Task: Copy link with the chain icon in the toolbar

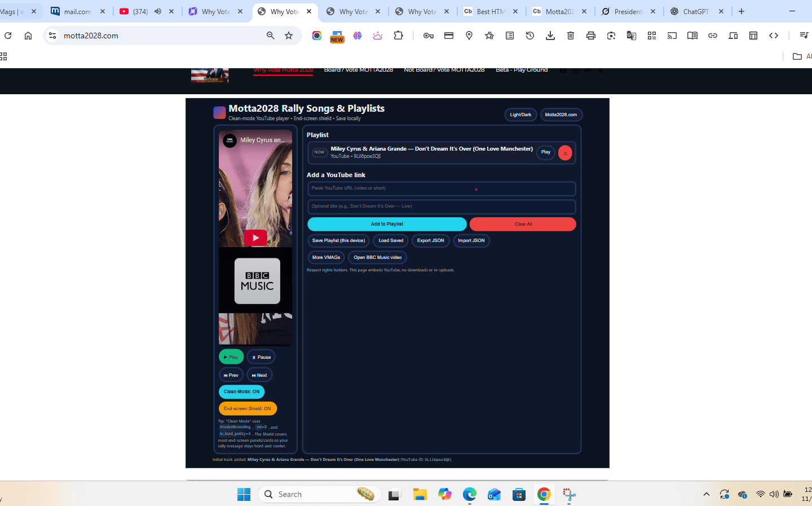Action: (713, 36)
